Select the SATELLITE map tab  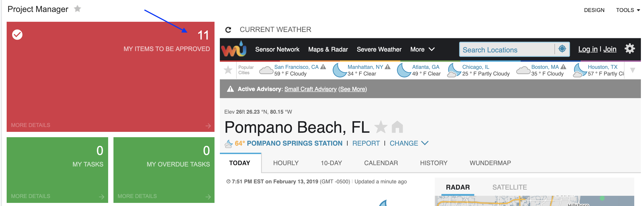[x=509, y=187]
